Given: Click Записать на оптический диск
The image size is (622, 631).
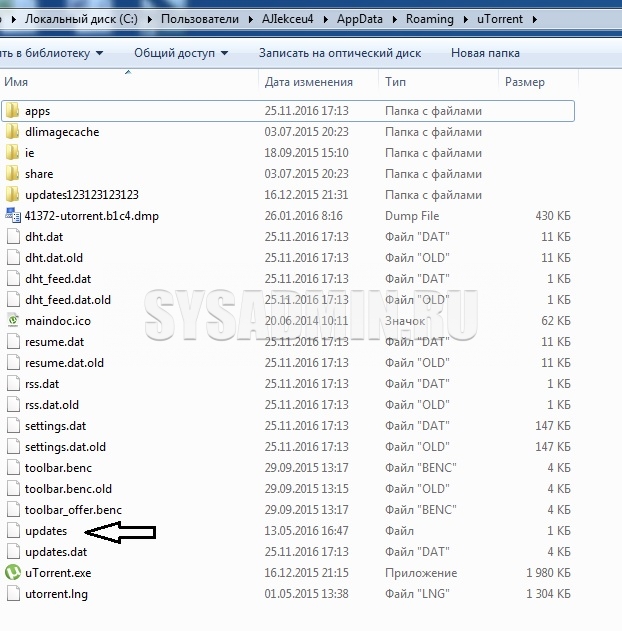Looking at the screenshot, I should (339, 53).
